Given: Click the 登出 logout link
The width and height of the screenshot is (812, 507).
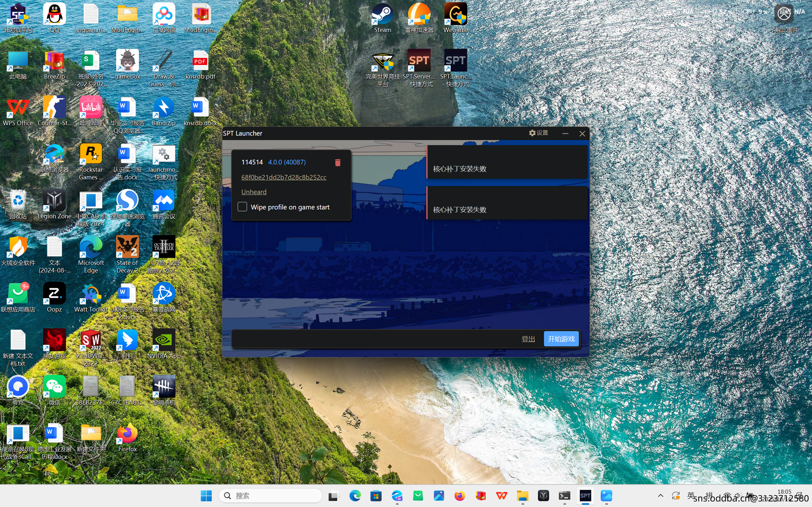Looking at the screenshot, I should pyautogui.click(x=528, y=339).
